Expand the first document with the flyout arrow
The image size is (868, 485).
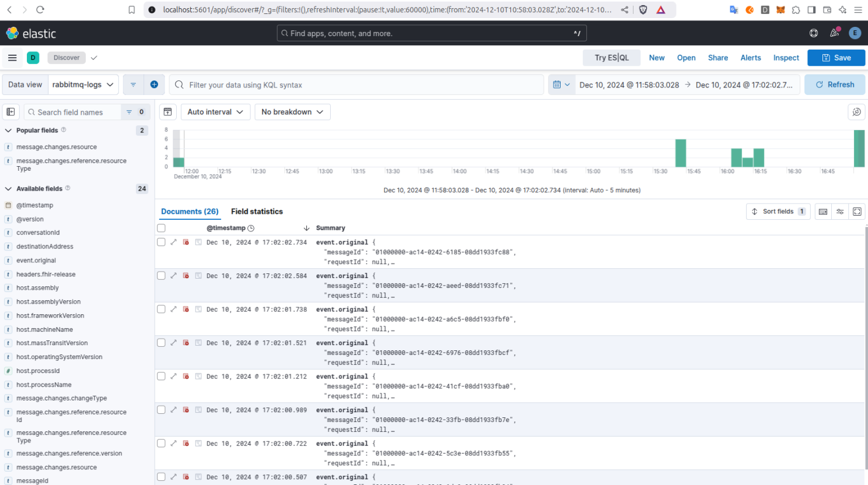173,242
